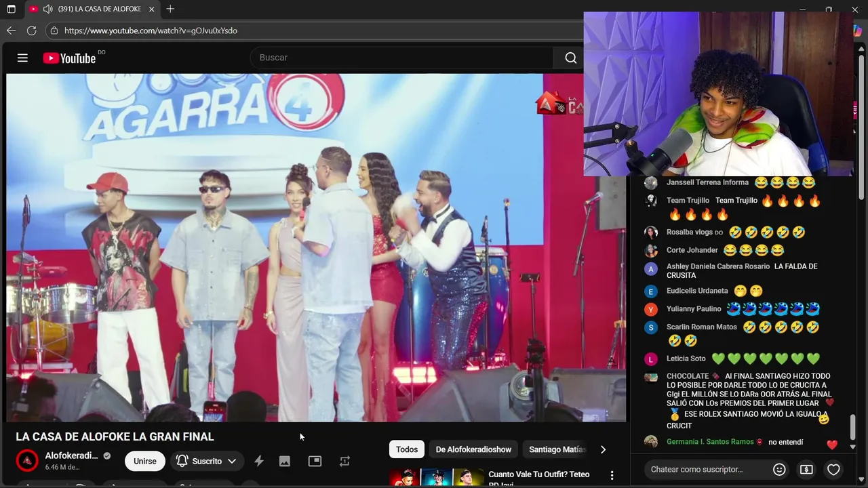
Task: Show more filter chips with right chevron
Action: [x=603, y=449]
